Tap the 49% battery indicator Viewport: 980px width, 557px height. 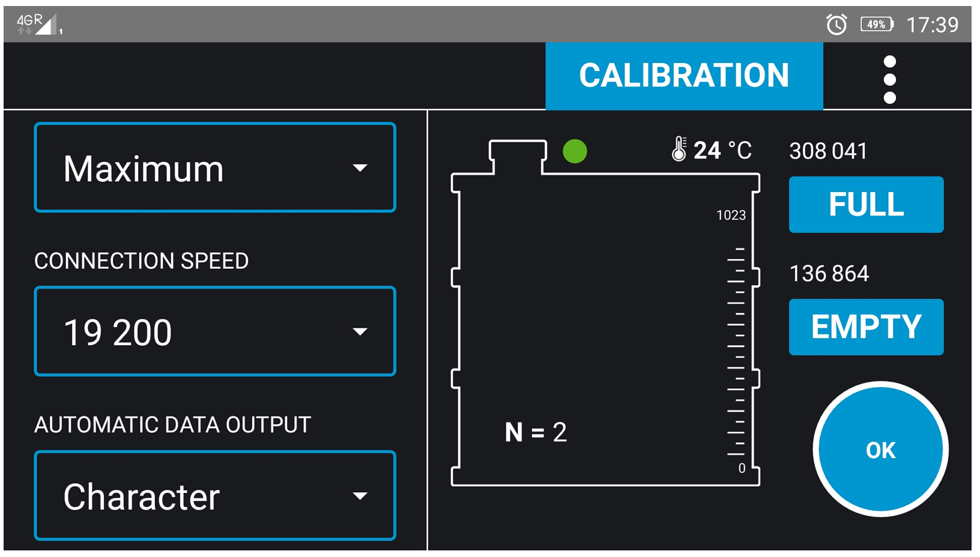[x=876, y=25]
